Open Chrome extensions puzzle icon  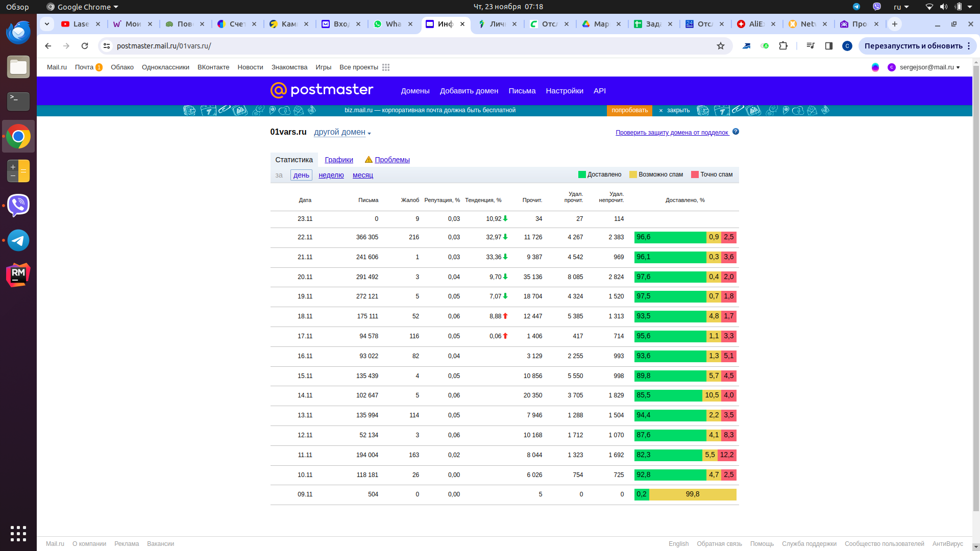click(x=783, y=46)
